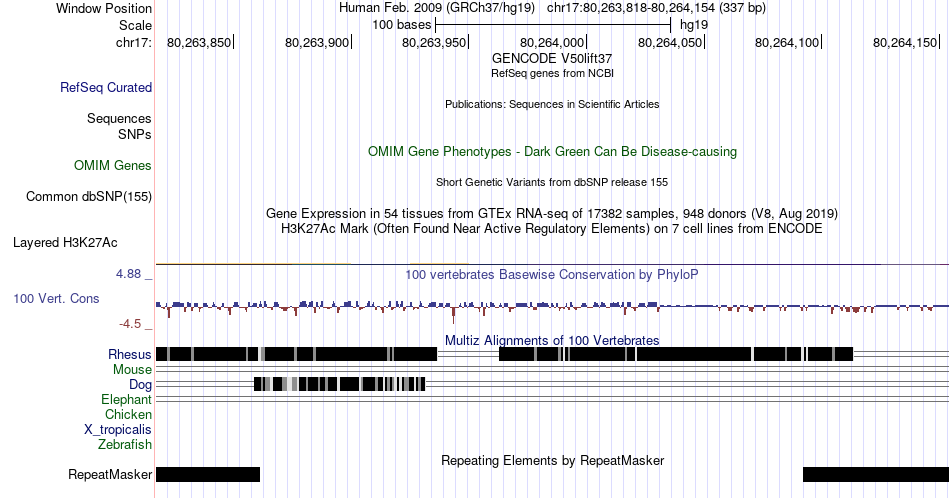
Task: Click the position marker 80,264,100
Action: (x=788, y=42)
